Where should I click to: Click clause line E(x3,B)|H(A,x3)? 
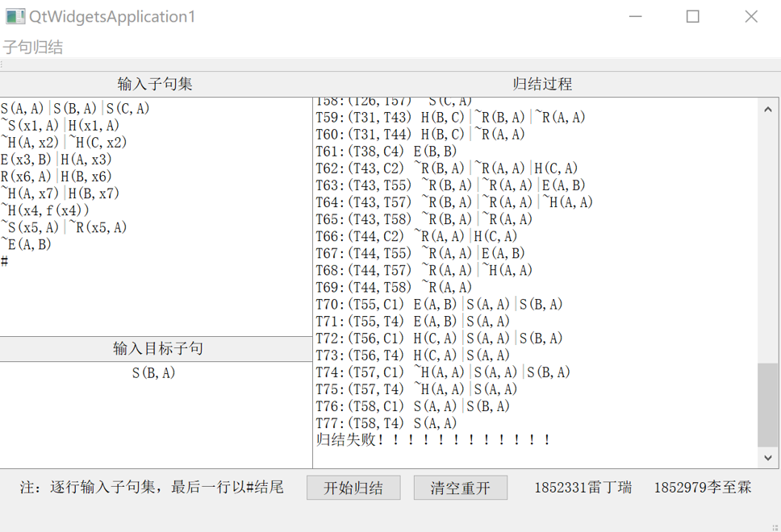[x=56, y=160]
